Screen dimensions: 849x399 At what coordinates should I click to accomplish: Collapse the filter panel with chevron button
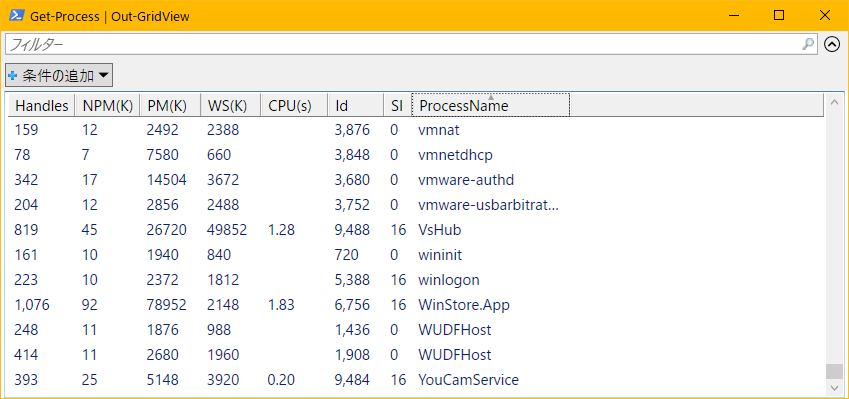pyautogui.click(x=832, y=44)
